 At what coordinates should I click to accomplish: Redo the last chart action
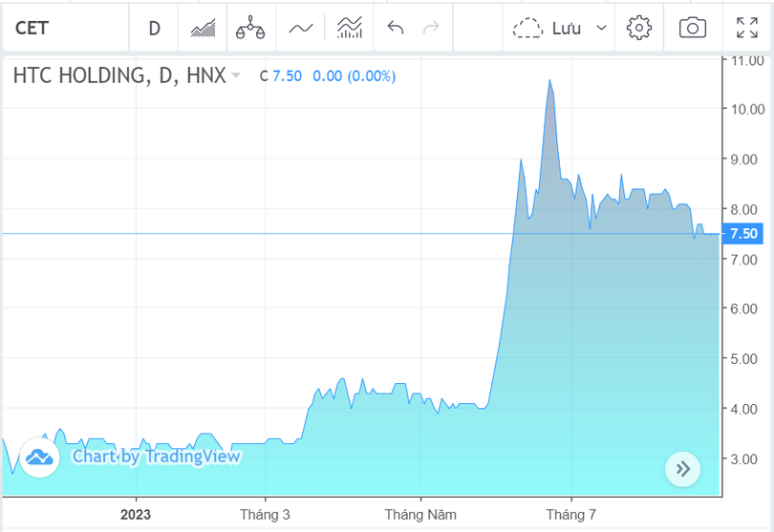pyautogui.click(x=431, y=28)
